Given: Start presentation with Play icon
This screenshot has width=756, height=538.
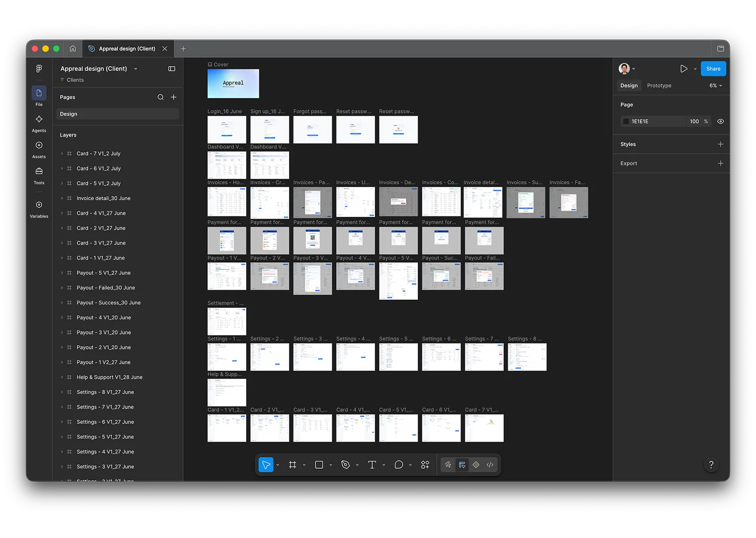Looking at the screenshot, I should tap(684, 69).
